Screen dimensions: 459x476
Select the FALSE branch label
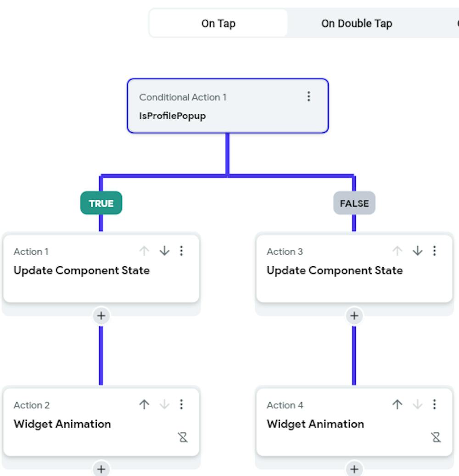[354, 203]
